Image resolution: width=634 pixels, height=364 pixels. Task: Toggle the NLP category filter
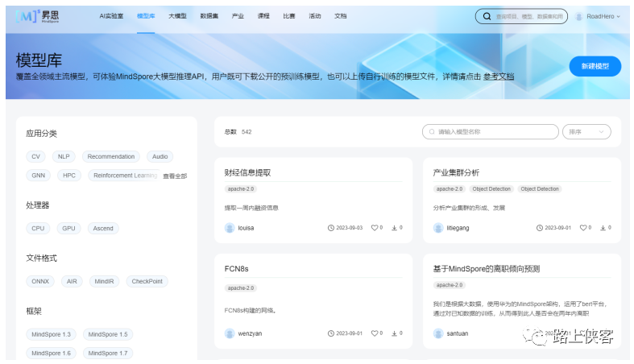point(64,156)
